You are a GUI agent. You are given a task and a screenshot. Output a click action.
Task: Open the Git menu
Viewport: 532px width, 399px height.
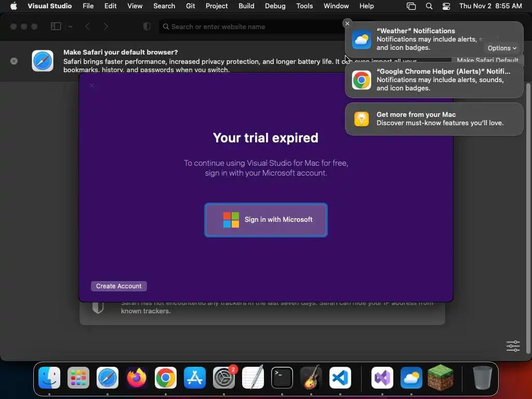pyautogui.click(x=190, y=6)
